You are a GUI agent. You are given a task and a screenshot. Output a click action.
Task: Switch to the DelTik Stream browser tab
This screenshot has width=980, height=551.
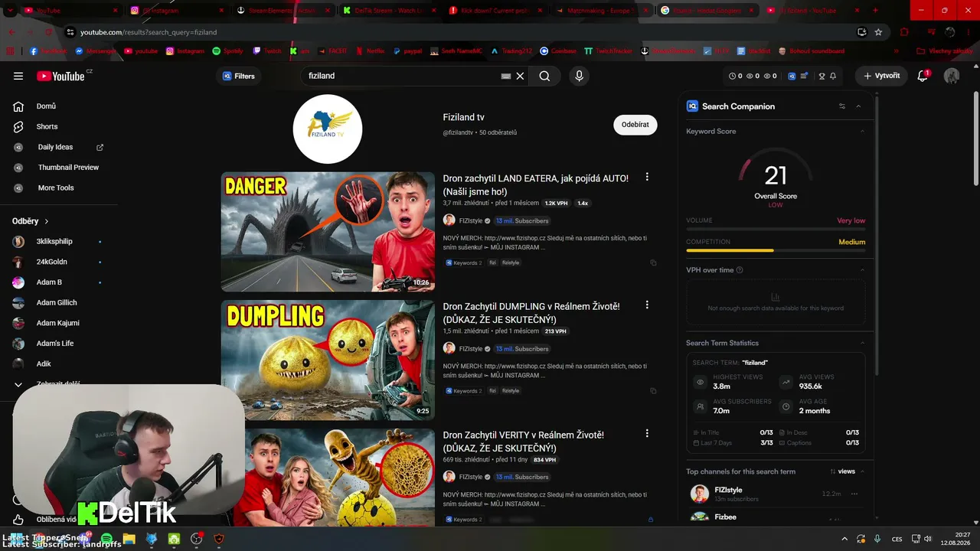(x=389, y=11)
